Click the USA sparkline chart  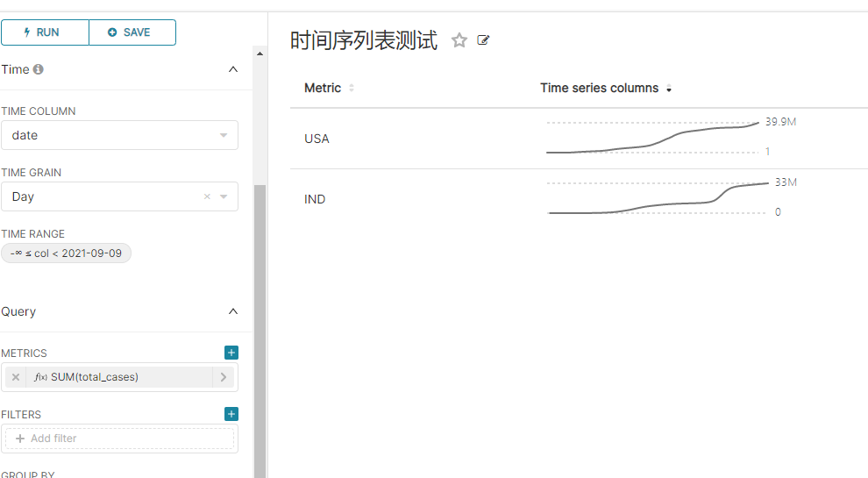652,138
